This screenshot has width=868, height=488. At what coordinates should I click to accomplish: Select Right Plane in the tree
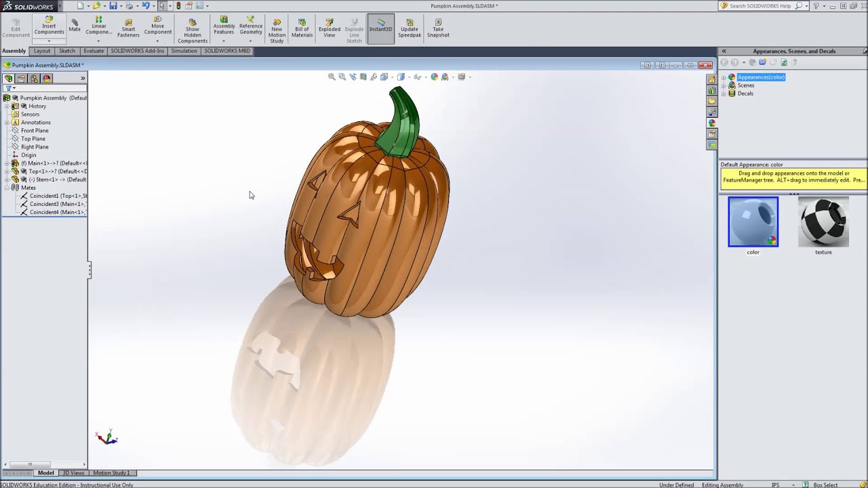tap(35, 147)
